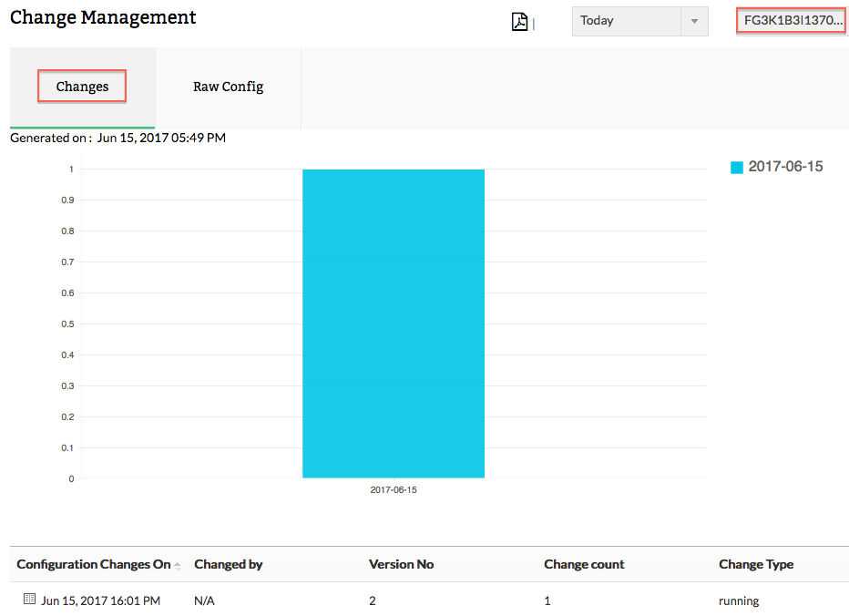The image size is (849, 616).
Task: Click the Change count column header
Action: 584,565
